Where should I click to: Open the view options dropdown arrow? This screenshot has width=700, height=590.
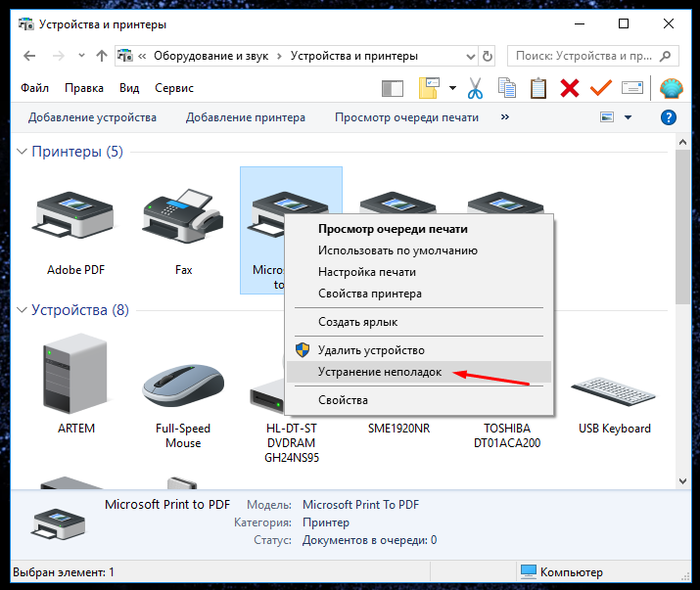click(x=628, y=117)
